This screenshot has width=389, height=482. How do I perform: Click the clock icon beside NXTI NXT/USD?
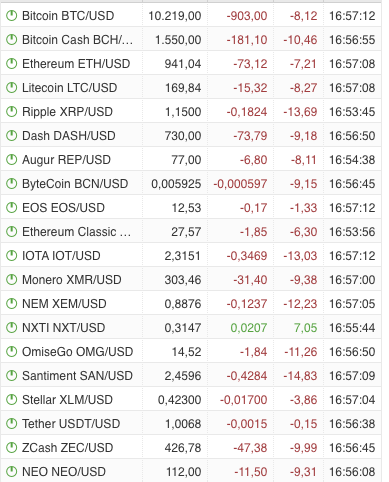pyautogui.click(x=12, y=328)
